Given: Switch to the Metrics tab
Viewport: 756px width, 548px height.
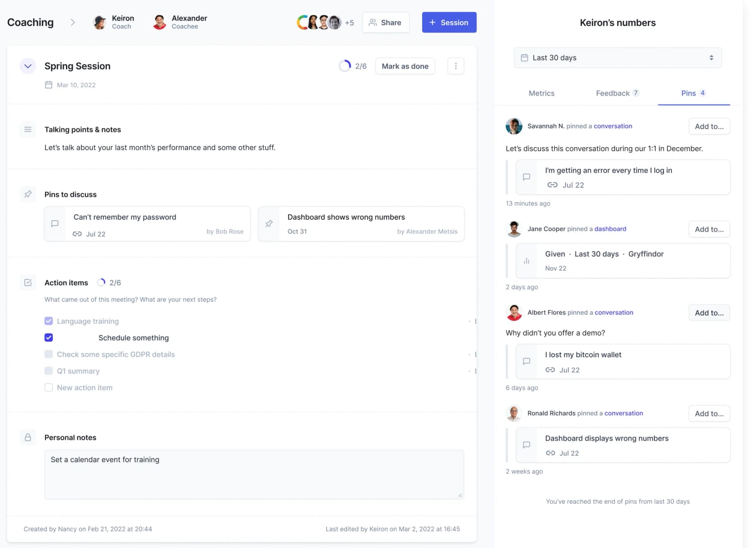Looking at the screenshot, I should pyautogui.click(x=541, y=93).
